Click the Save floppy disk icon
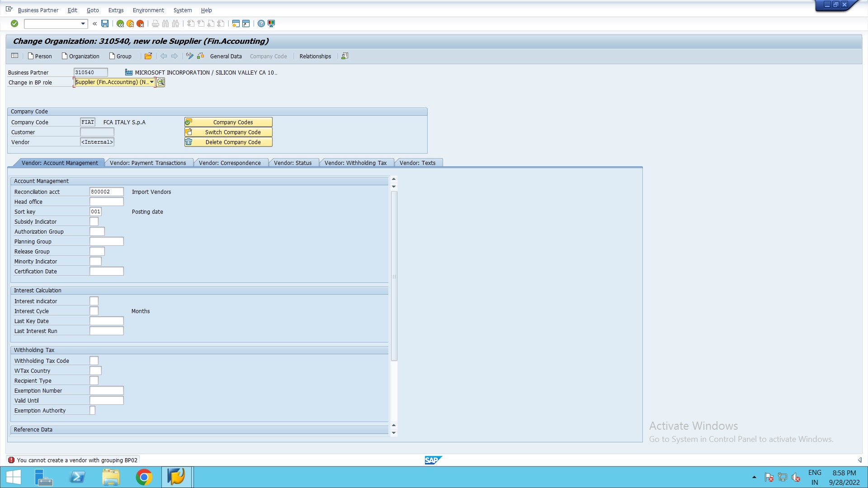Image resolution: width=868 pixels, height=488 pixels. 105,23
